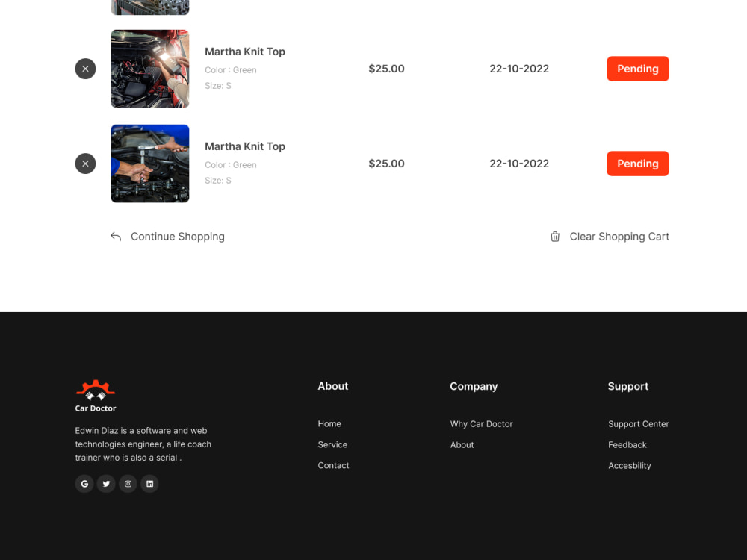Screen dimensions: 747x560
Task: Open the Google social icon
Action: click(x=84, y=484)
